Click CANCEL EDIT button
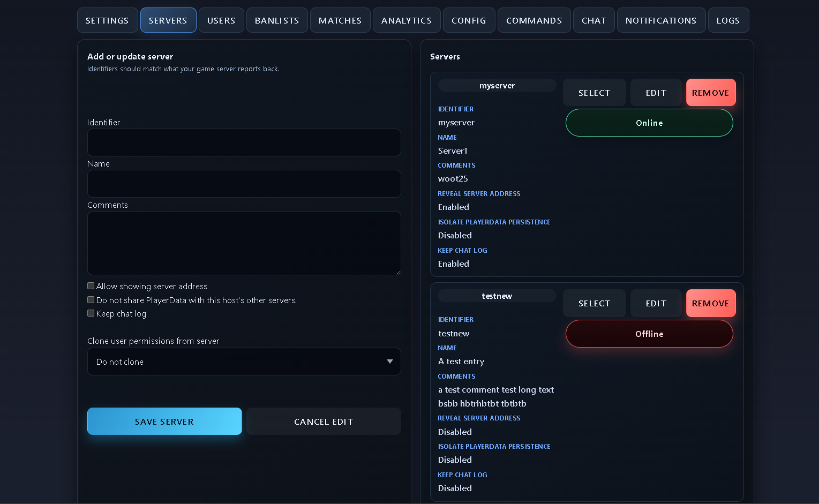 (323, 421)
